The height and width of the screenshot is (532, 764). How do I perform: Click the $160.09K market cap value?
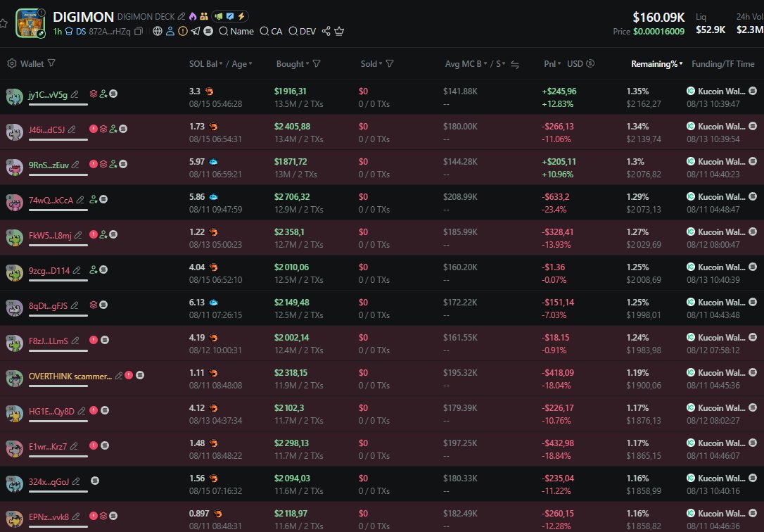click(658, 18)
